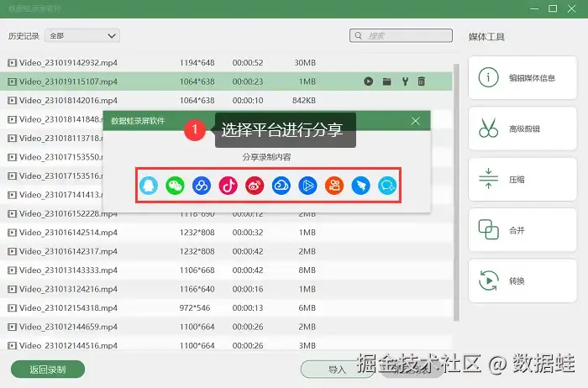Select Video_231012144659.mp4 in the list
Image resolution: width=588 pixels, height=388 pixels.
click(x=226, y=327)
